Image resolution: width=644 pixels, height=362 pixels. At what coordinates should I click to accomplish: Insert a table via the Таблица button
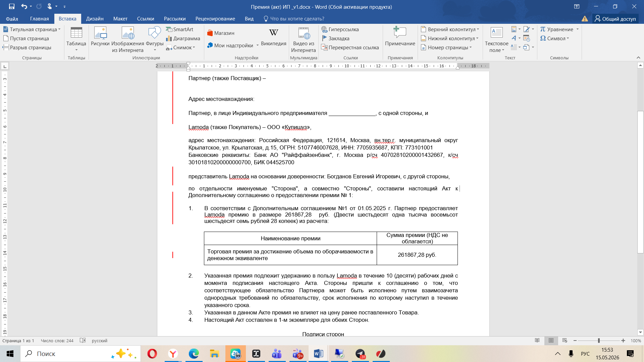click(x=76, y=39)
